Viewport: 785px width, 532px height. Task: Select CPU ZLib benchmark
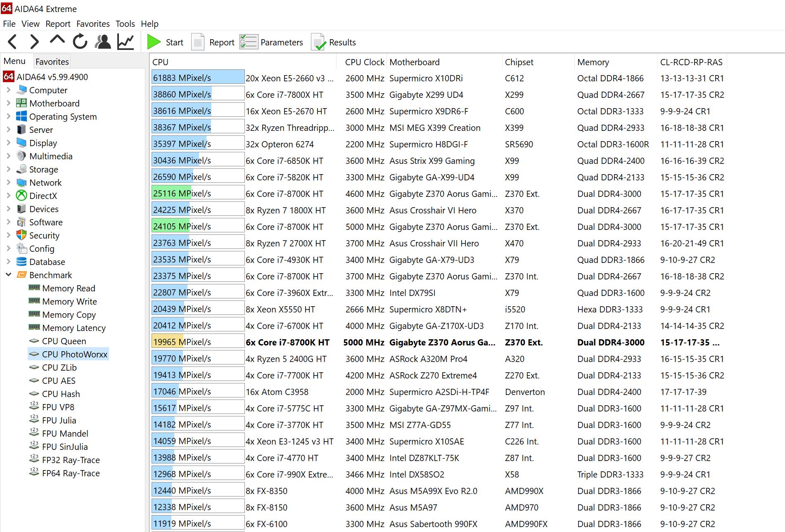59,367
